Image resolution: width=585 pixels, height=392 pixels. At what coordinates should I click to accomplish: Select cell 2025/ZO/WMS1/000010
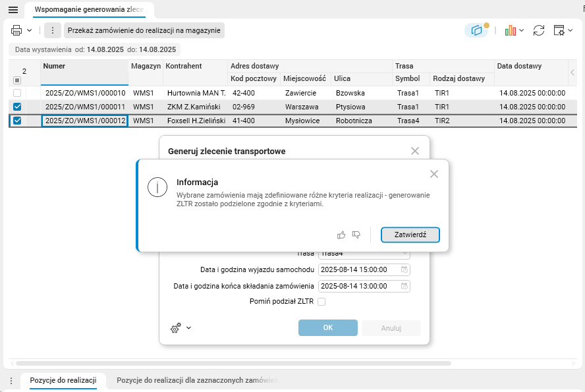85,93
